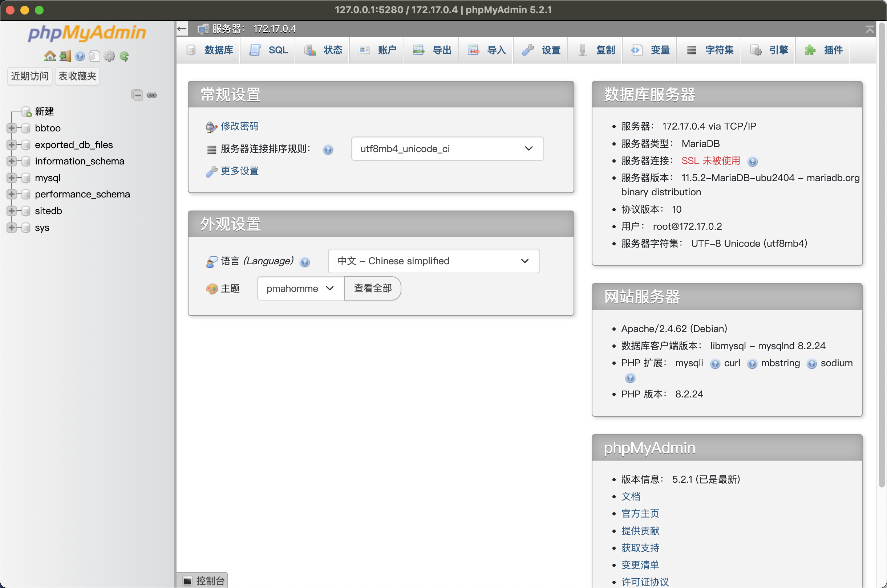Viewport: 887px width, 588px height.
Task: Click the key icon beside 修改密码
Action: (x=211, y=127)
